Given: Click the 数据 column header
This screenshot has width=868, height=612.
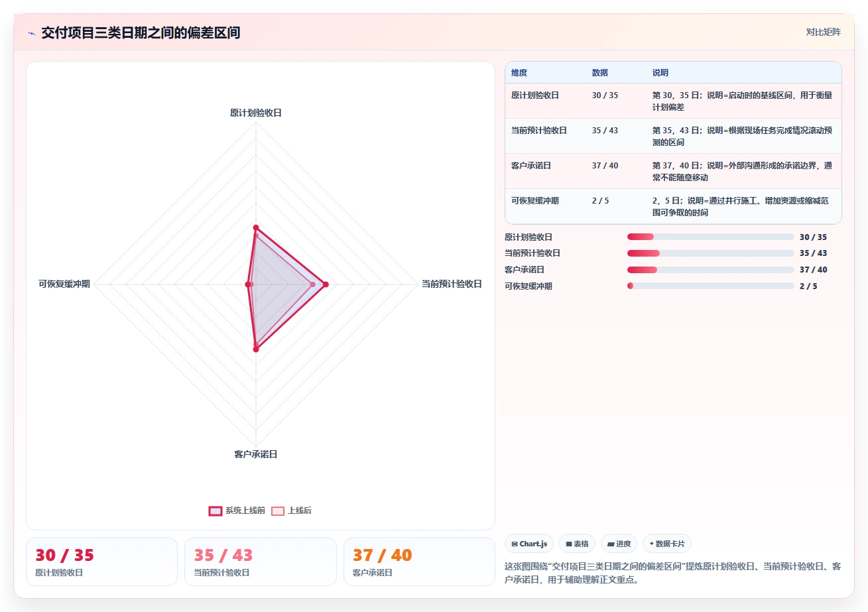Looking at the screenshot, I should click(x=600, y=73).
